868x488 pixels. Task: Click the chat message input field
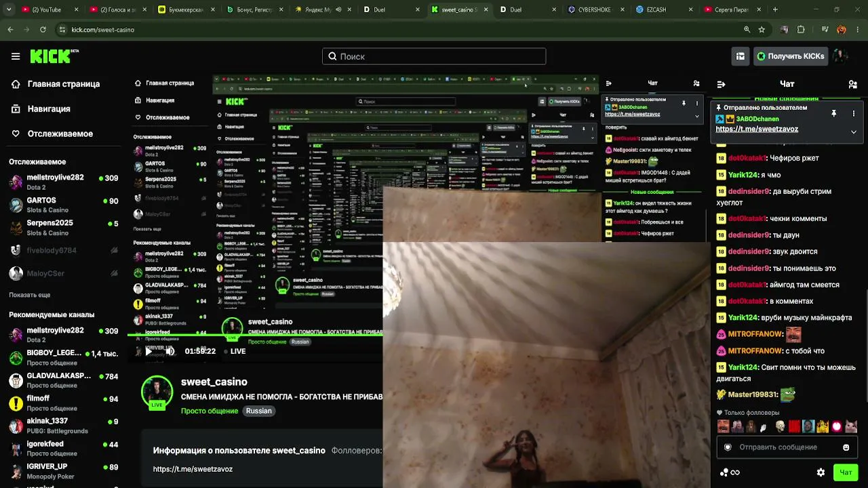pos(787,447)
